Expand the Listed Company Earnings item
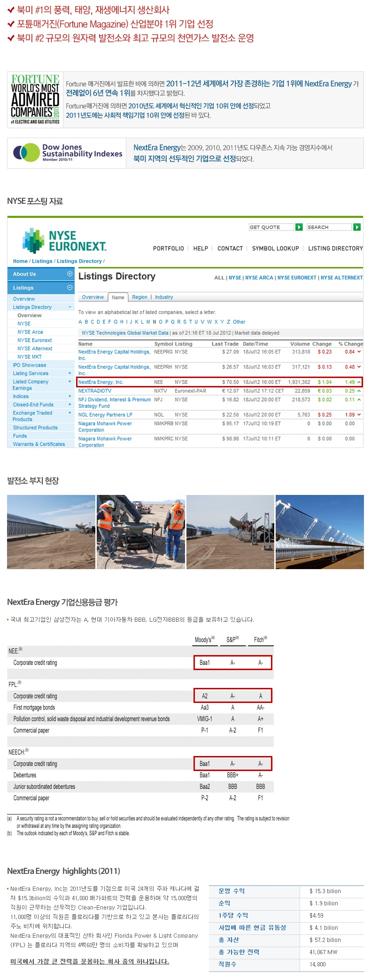Viewport: 371px width, 980px height. 70,382
